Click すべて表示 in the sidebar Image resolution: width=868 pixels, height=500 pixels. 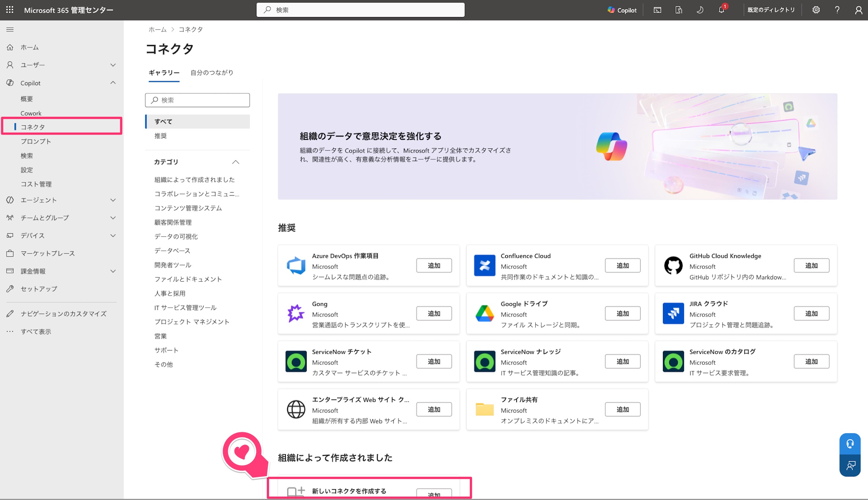[36, 331]
